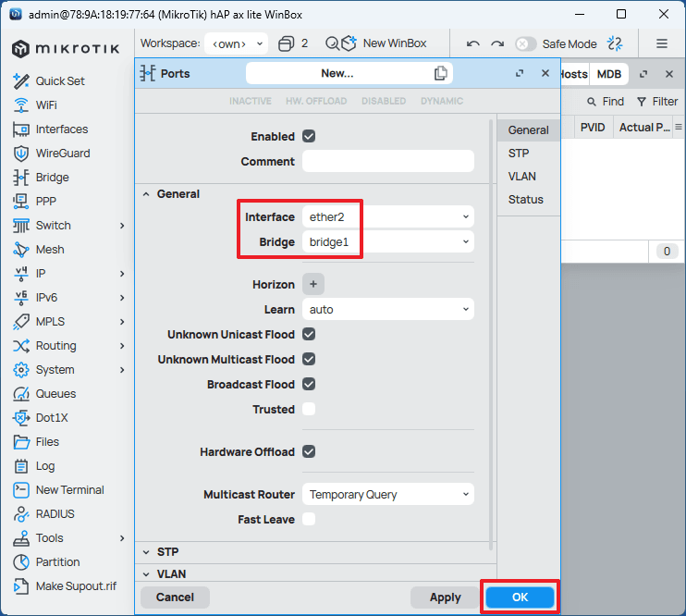
Task: Select the Status side tab
Action: coord(525,200)
